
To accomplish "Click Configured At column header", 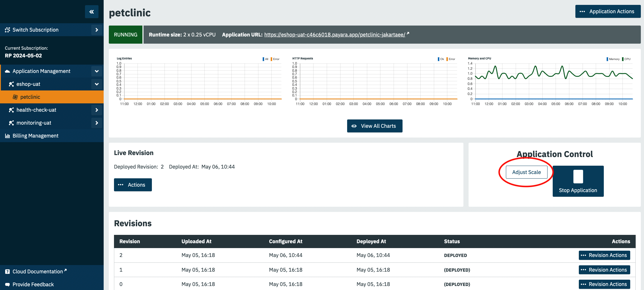I will (286, 241).
